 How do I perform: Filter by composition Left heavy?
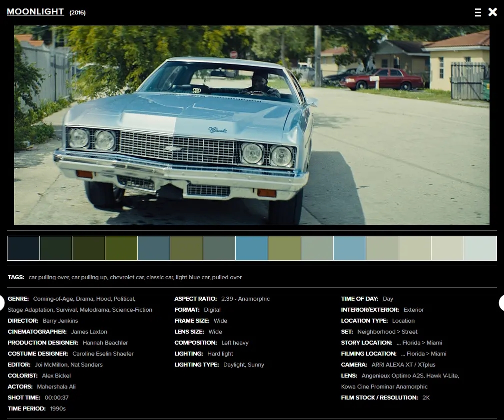235,343
